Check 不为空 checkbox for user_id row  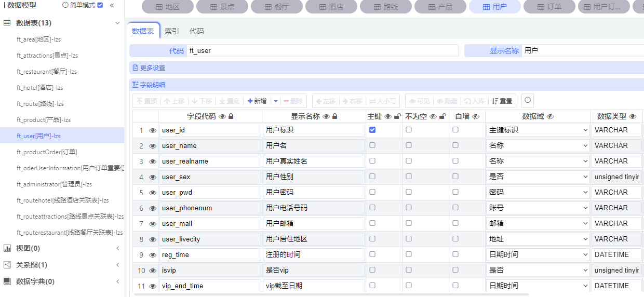click(409, 130)
